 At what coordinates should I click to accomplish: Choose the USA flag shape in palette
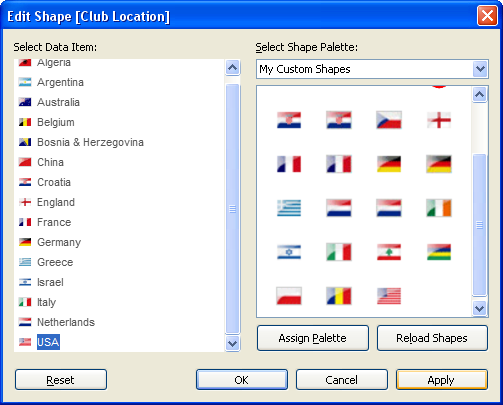pos(389,296)
